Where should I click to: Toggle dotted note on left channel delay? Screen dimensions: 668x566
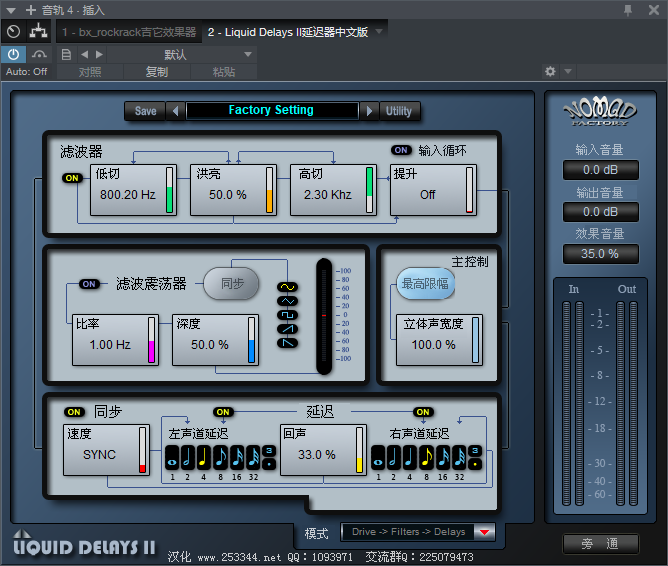[269, 464]
